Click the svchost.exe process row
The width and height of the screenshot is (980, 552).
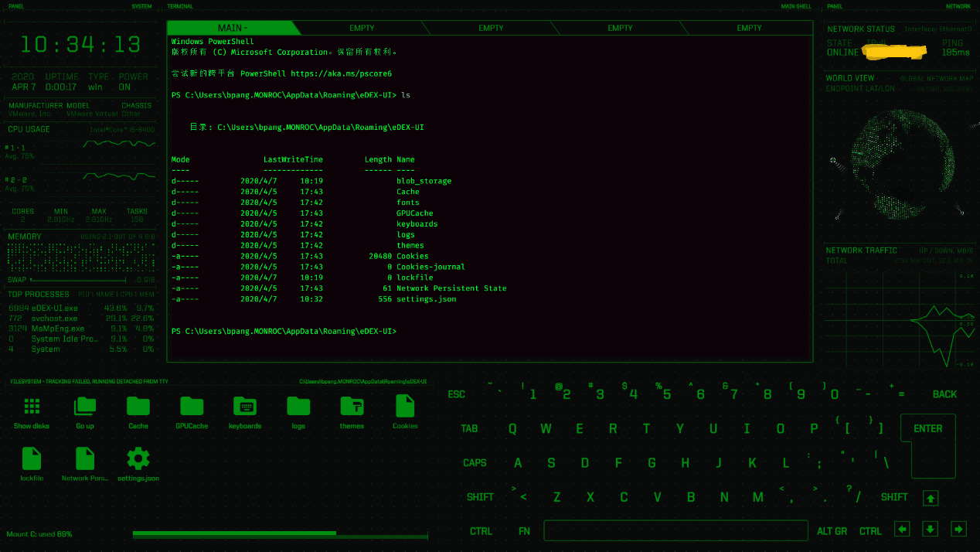[81, 318]
